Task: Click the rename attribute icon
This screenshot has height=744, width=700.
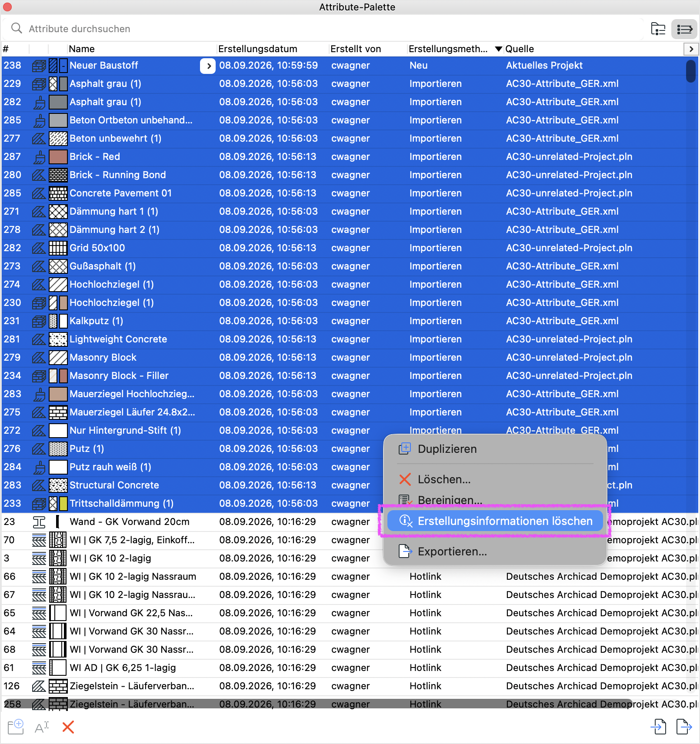Action: [42, 727]
